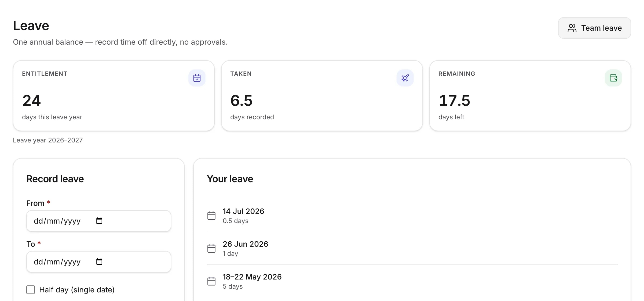Open the To date picker calendar icon
644x301 pixels.
99,261
